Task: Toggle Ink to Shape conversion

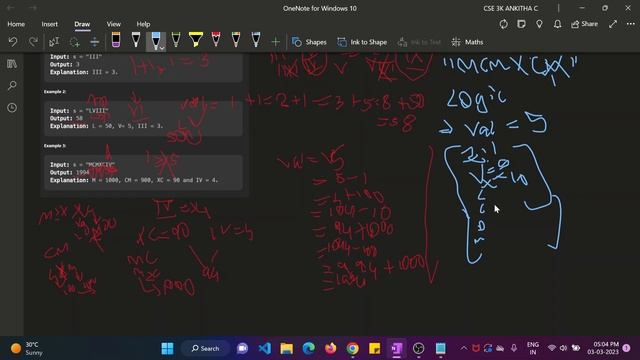Action: point(362,42)
